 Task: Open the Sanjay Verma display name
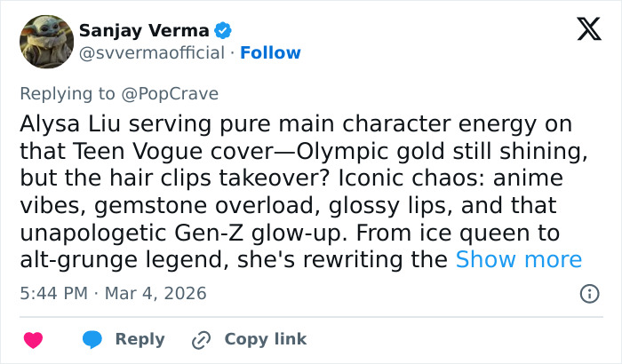pos(143,31)
